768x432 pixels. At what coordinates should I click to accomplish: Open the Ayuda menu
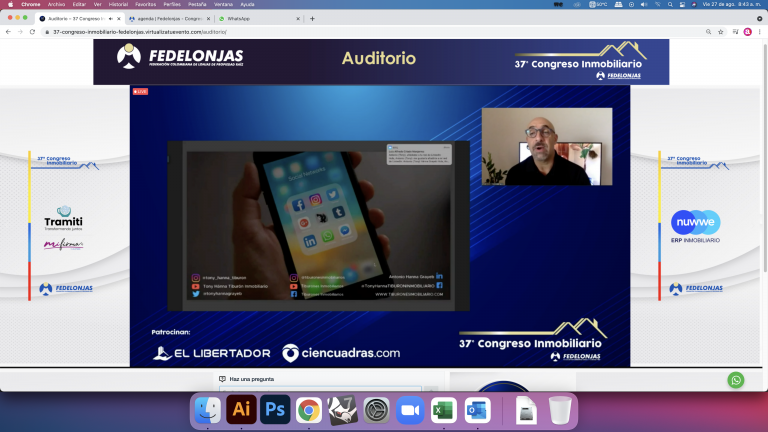pyautogui.click(x=247, y=4)
